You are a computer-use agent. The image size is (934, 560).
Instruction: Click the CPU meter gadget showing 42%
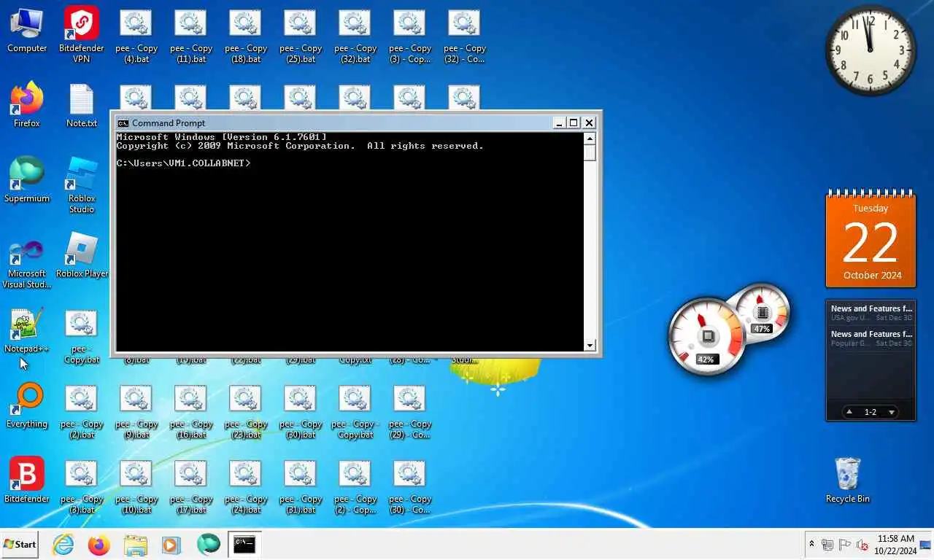click(706, 336)
